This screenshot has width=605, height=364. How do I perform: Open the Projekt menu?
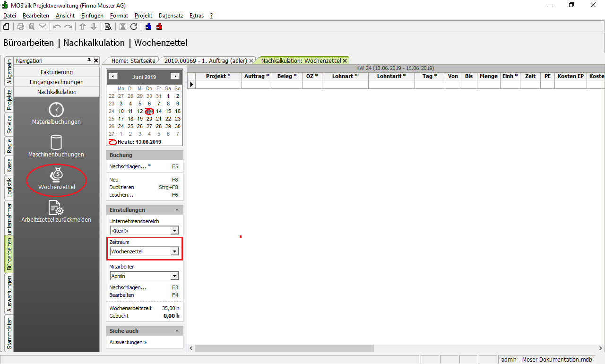coord(143,16)
